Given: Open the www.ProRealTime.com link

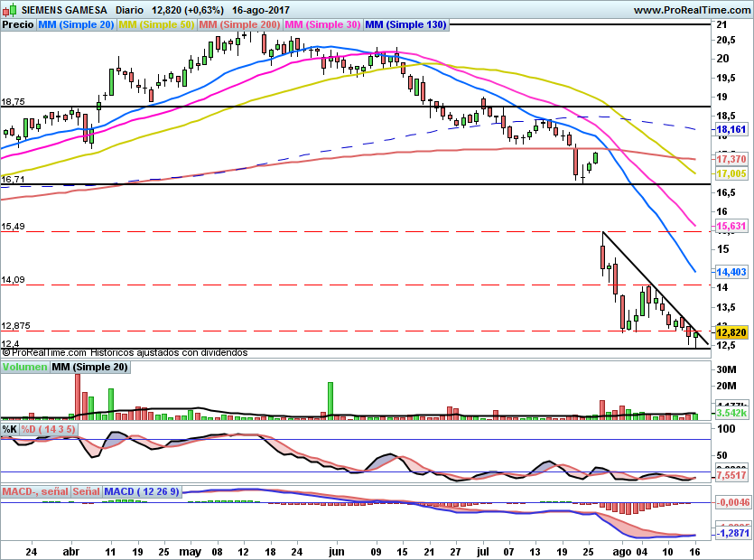Looking at the screenshot, I should click(x=693, y=9).
